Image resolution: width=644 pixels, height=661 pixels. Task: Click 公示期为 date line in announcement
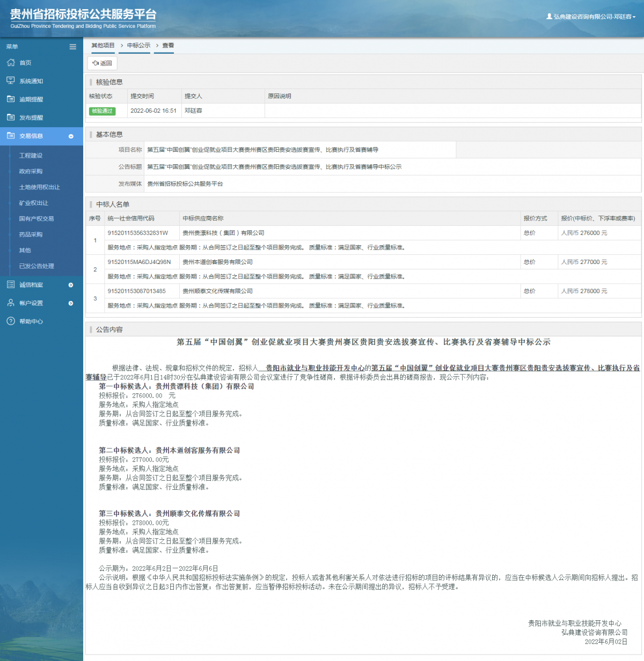pyautogui.click(x=158, y=568)
